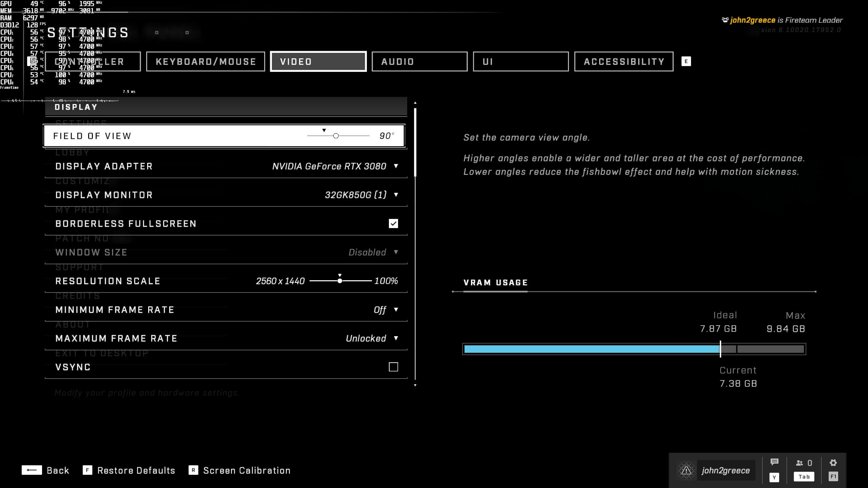Disable the Borderless Fullscreen checkbox
The width and height of the screenshot is (868, 488).
point(393,224)
